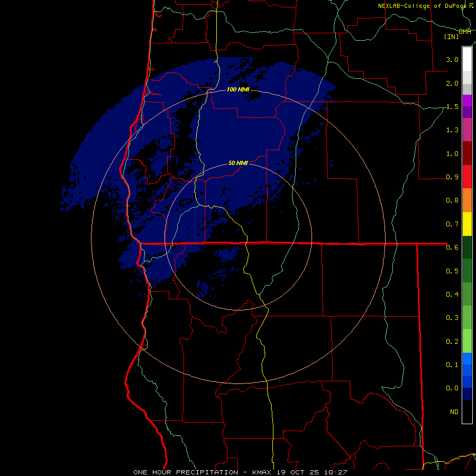The height and width of the screenshot is (476, 476).
Task: Click the 19 OCT 25 10:27 timestamp
Action: 312,472
